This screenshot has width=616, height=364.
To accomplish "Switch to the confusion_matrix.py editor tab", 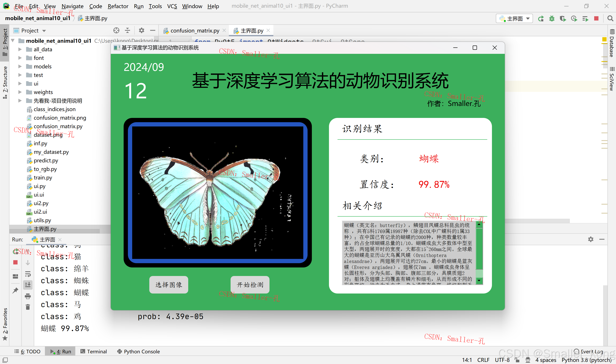I will tap(195, 30).
